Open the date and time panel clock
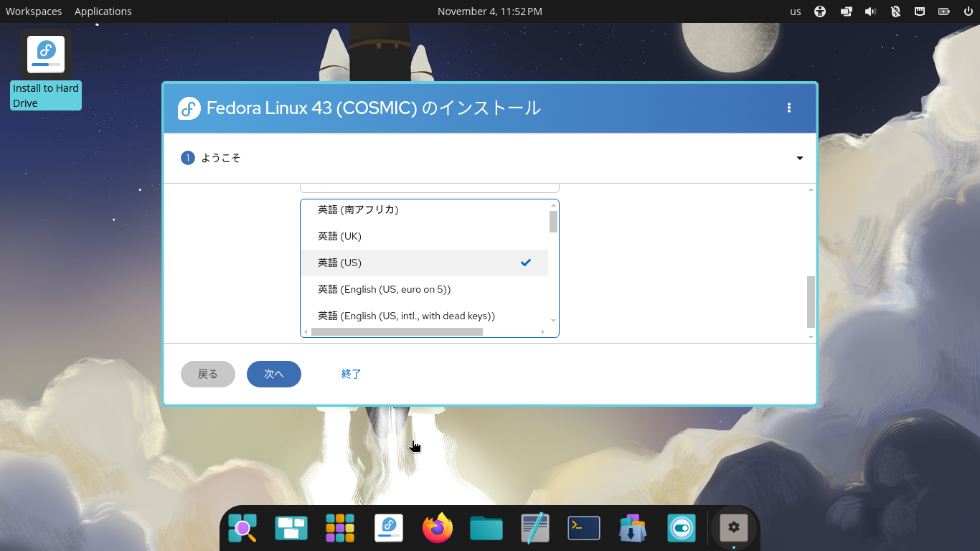 (490, 11)
